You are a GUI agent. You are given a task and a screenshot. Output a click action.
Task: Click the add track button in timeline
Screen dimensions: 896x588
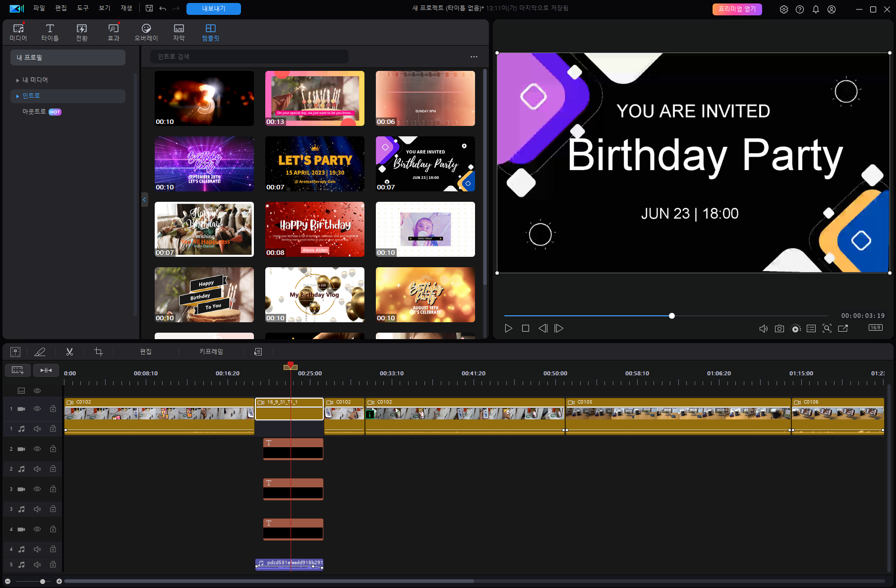[x=18, y=370]
